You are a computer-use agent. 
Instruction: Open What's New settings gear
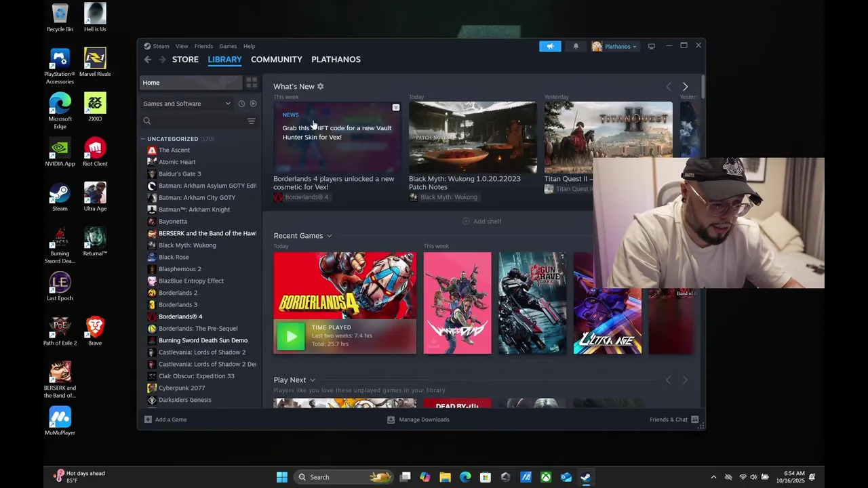(320, 87)
